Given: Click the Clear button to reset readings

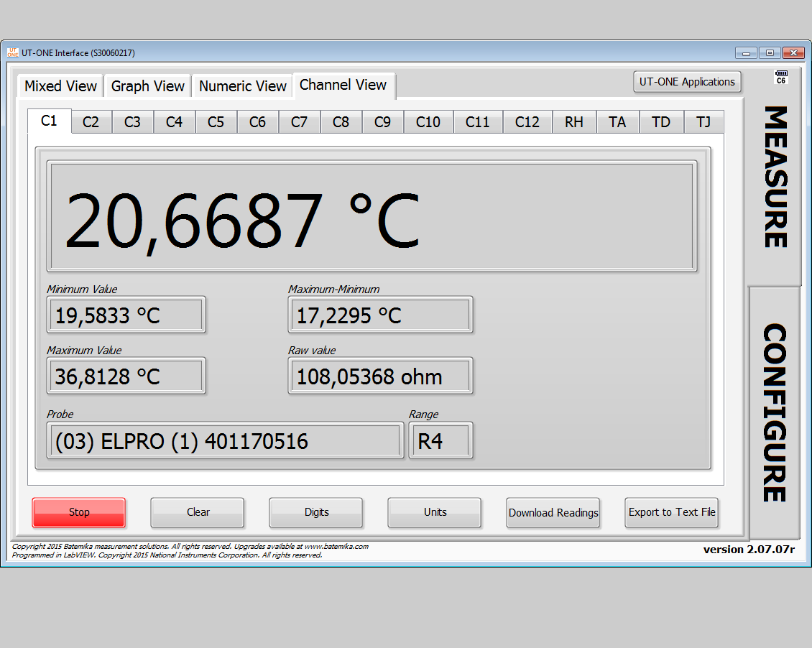Looking at the screenshot, I should coord(197,512).
